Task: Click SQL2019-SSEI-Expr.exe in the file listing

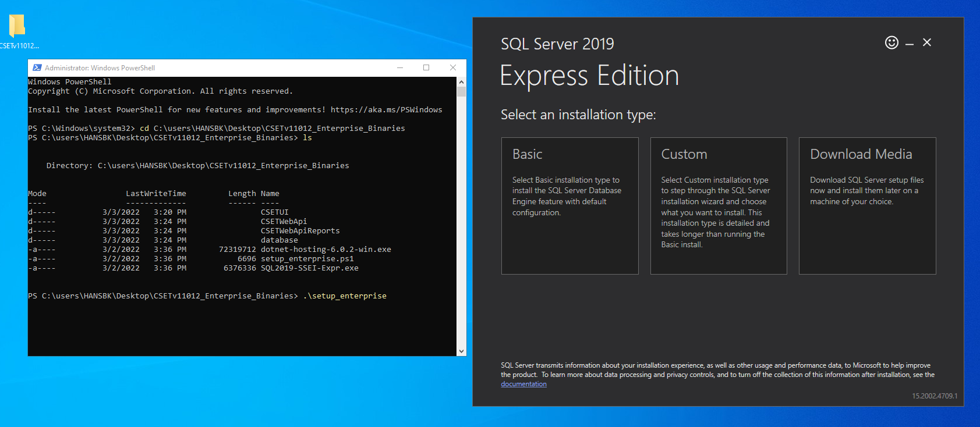Action: (310, 268)
